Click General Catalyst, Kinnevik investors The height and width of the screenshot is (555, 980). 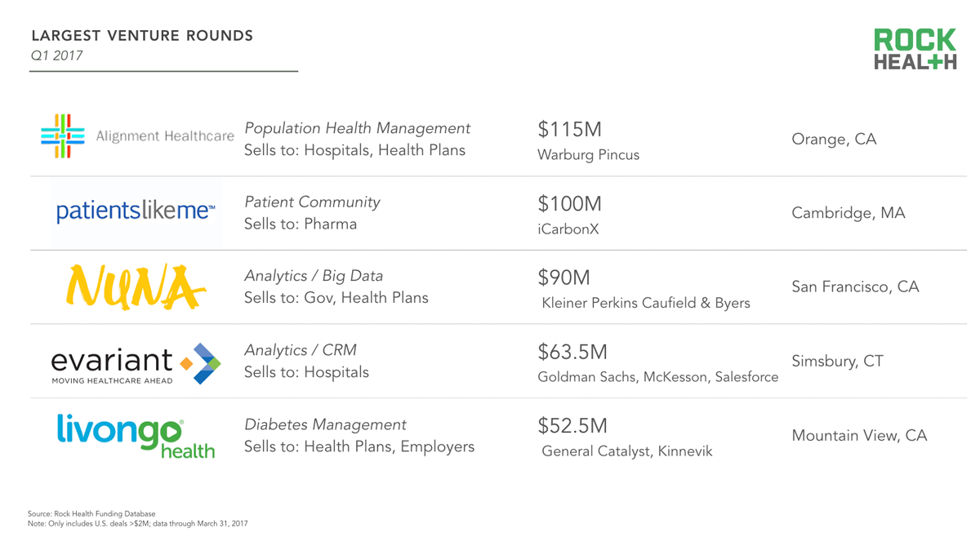click(x=627, y=451)
